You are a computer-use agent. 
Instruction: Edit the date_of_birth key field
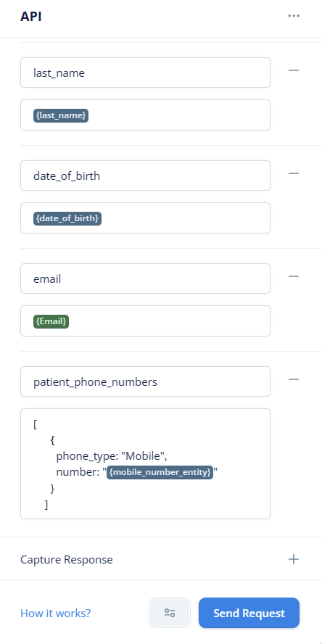145,176
